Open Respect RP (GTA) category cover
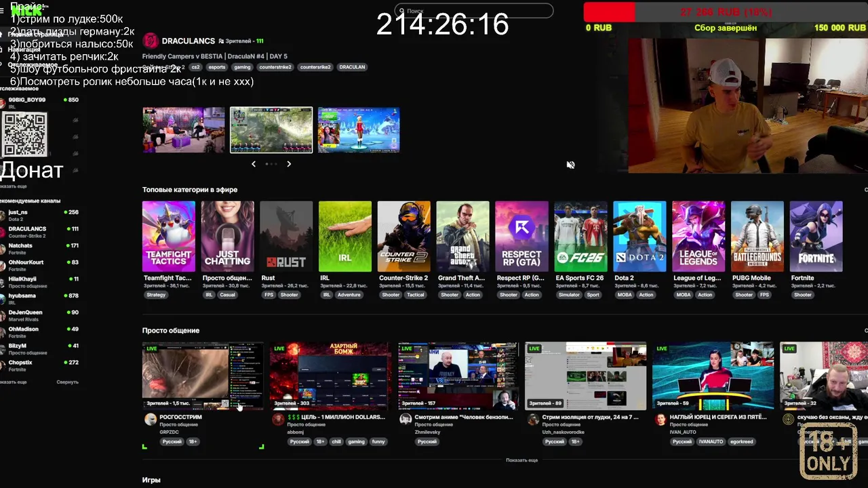 [x=521, y=237]
